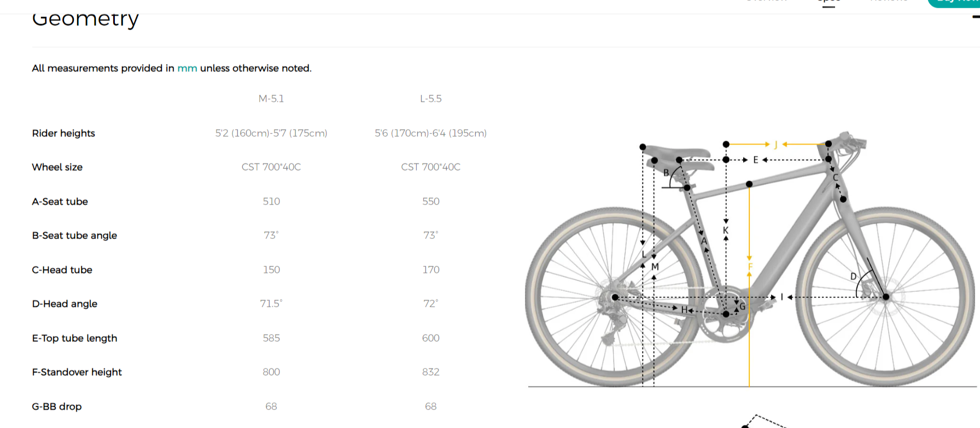980x428 pixels.
Task: Click the teal "mm" unit link
Action: [187, 68]
